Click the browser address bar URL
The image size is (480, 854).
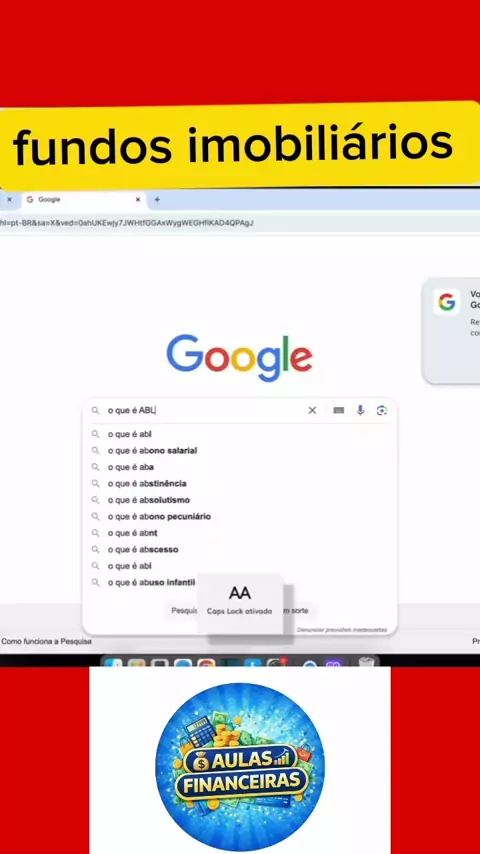tap(126, 223)
